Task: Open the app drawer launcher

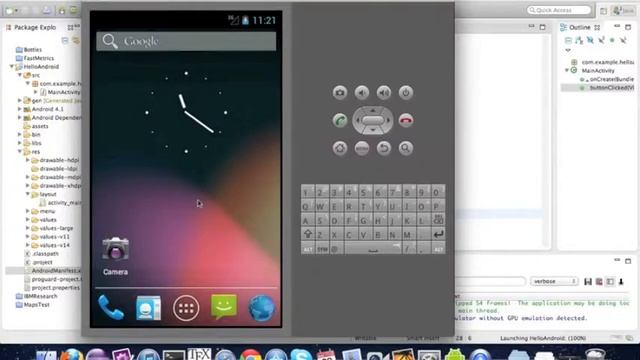Action: (x=186, y=308)
